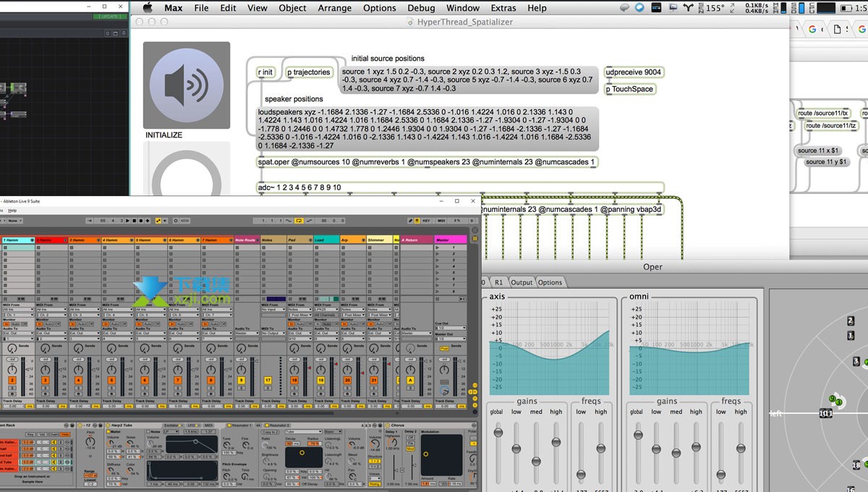Click the display mirroring icon in menu bar

[673, 8]
